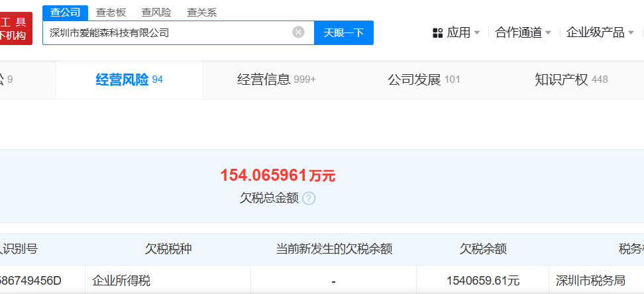644x294 pixels.
Task: Open the 应用 grid icon
Action: (437, 32)
